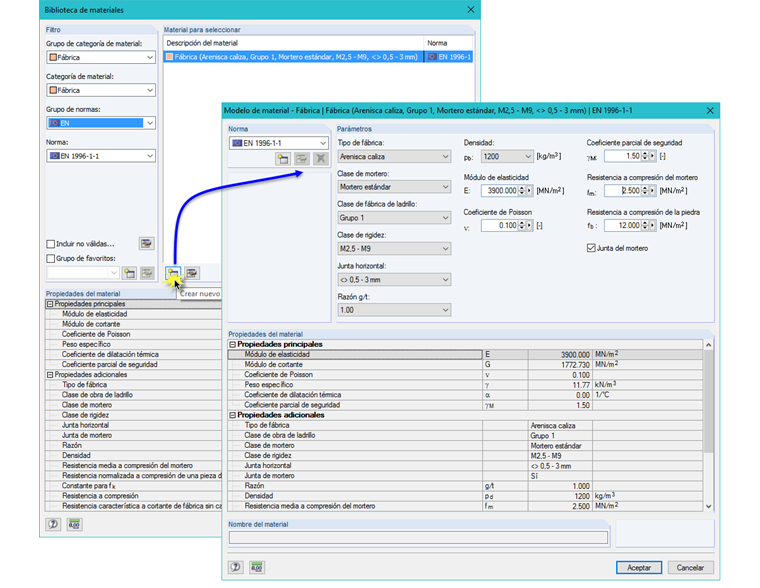
Task: Collapse Propiedades adicionales in library window
Action: [50, 375]
